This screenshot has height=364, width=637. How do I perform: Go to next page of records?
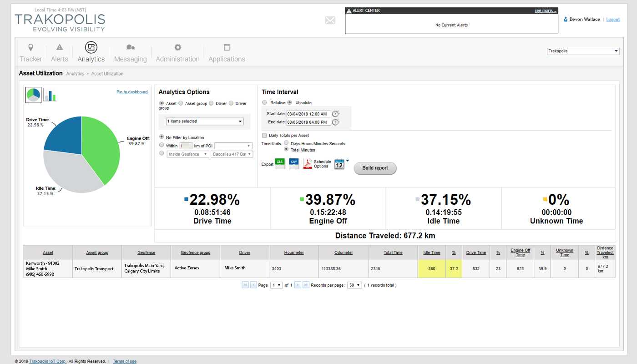298,285
